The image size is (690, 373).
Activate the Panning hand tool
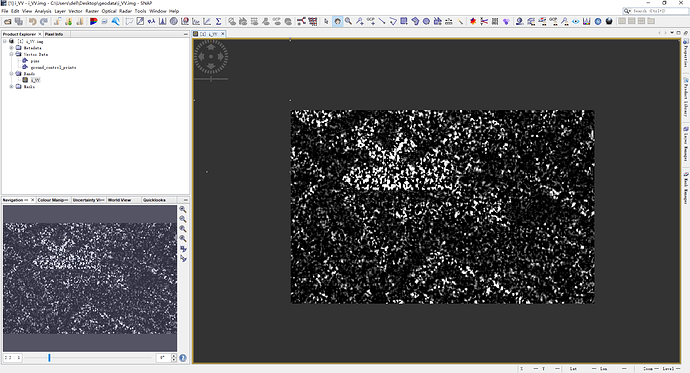tap(337, 21)
